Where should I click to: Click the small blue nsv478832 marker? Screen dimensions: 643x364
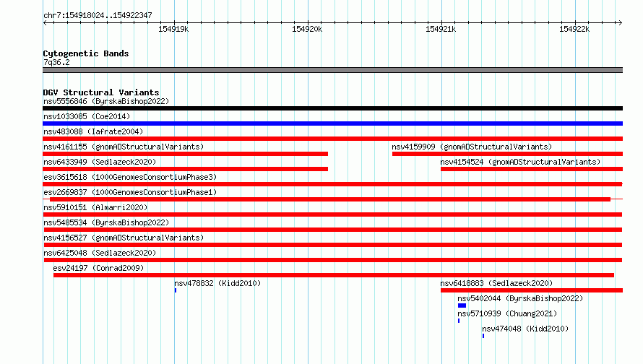point(176,290)
